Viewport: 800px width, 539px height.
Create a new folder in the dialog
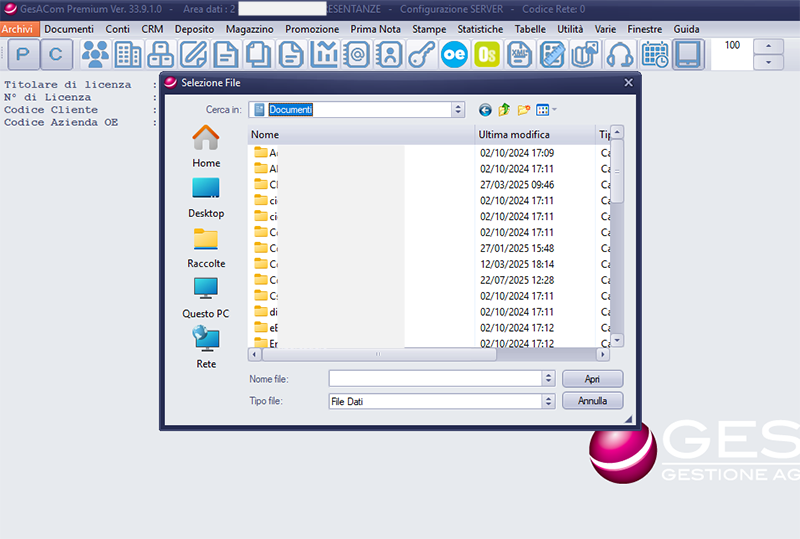click(523, 110)
